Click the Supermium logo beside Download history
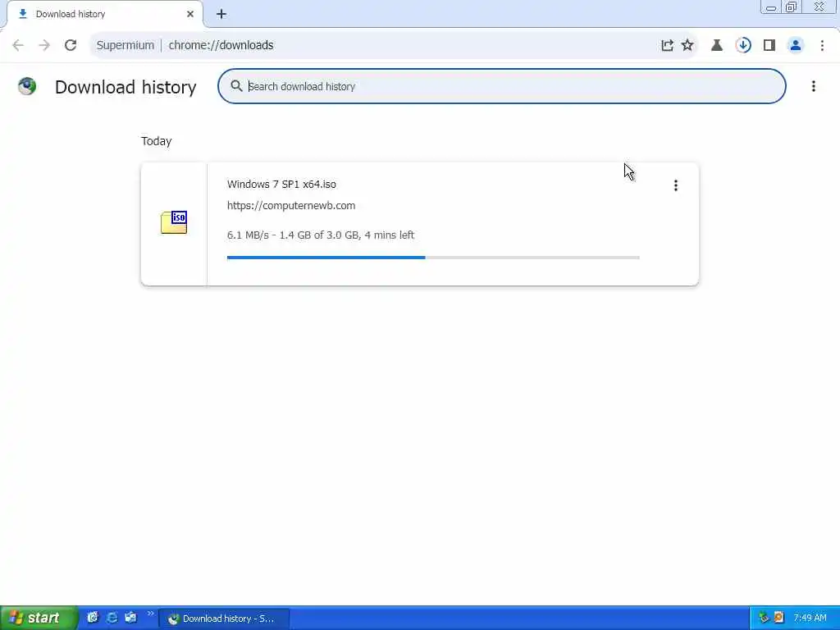Image resolution: width=840 pixels, height=630 pixels. coord(27,85)
